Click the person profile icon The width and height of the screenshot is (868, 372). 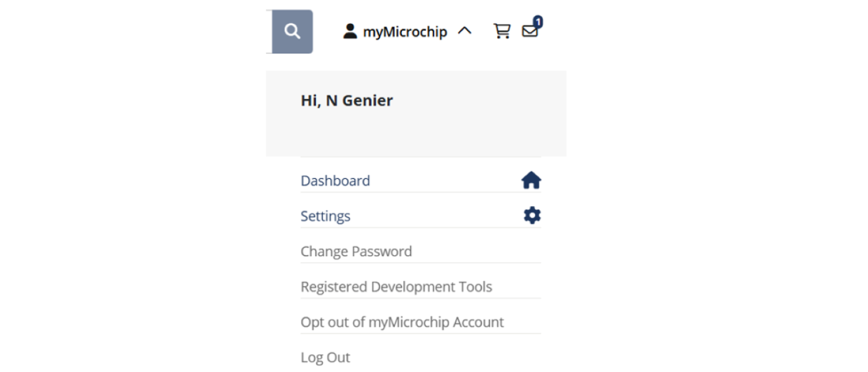(350, 31)
